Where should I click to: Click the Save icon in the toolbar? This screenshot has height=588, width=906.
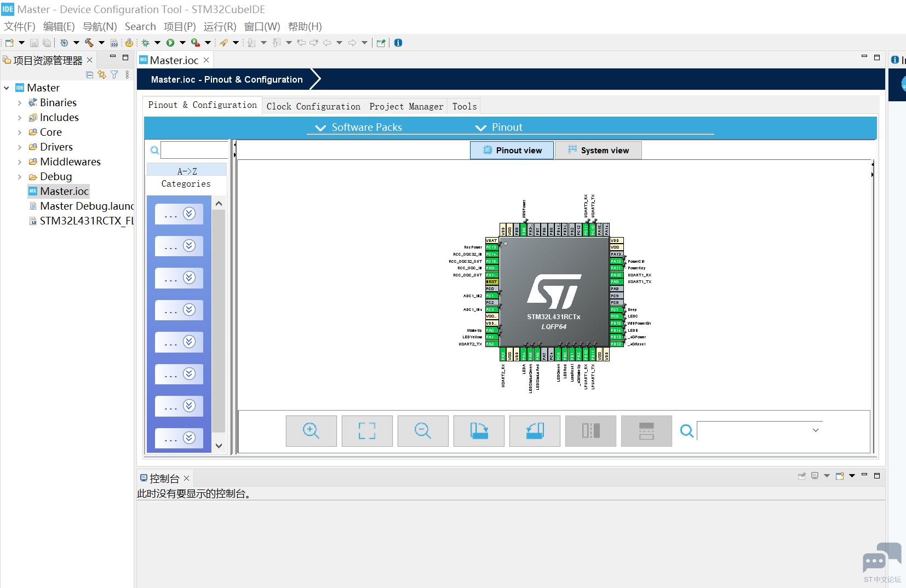coord(34,43)
